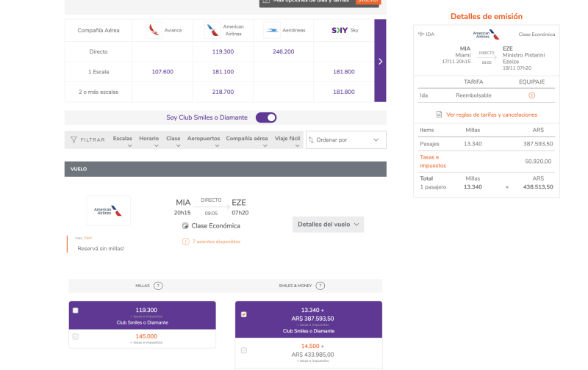Screen dimensions: 588x370
Task: Open the Millas help question icon
Action: click(158, 286)
